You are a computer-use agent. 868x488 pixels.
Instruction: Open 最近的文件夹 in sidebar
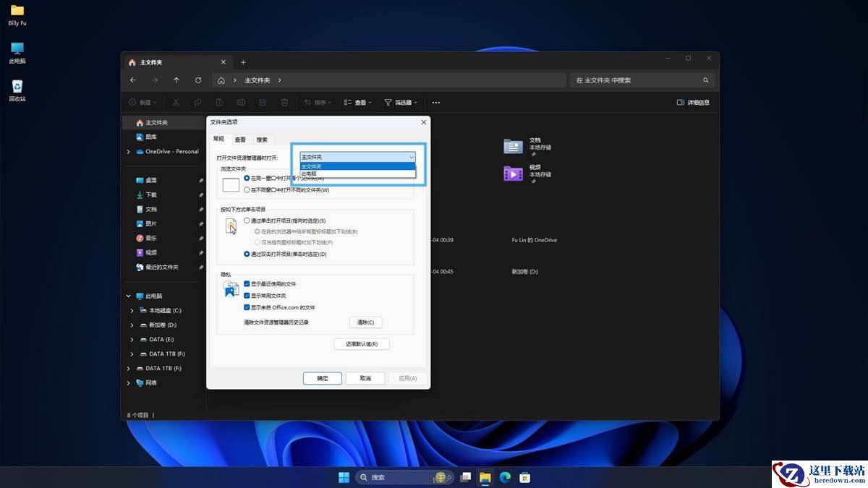click(158, 267)
